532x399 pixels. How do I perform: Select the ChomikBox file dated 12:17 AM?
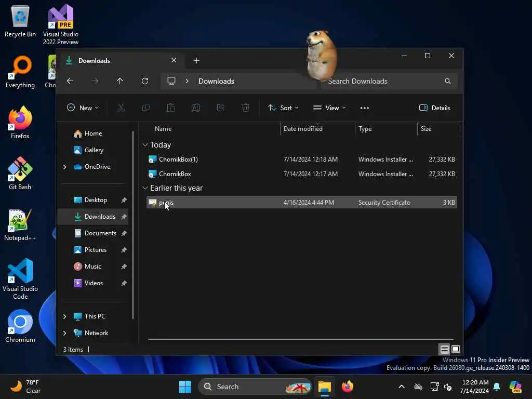tap(302, 174)
